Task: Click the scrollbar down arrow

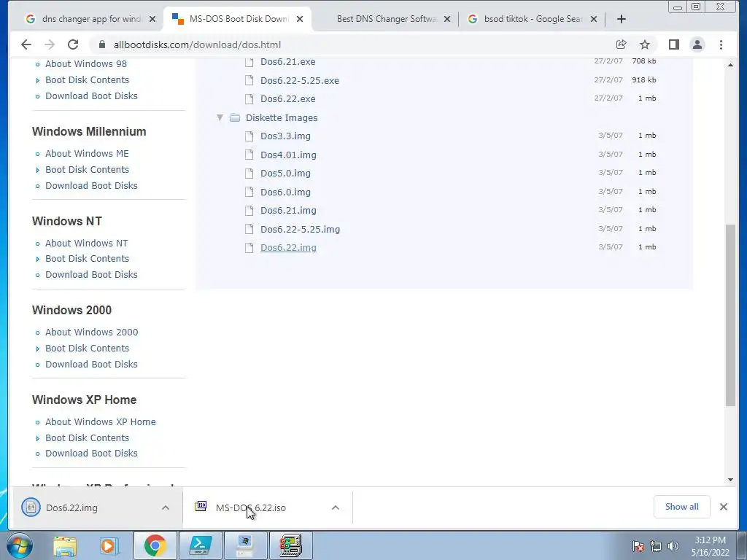Action: [x=730, y=480]
